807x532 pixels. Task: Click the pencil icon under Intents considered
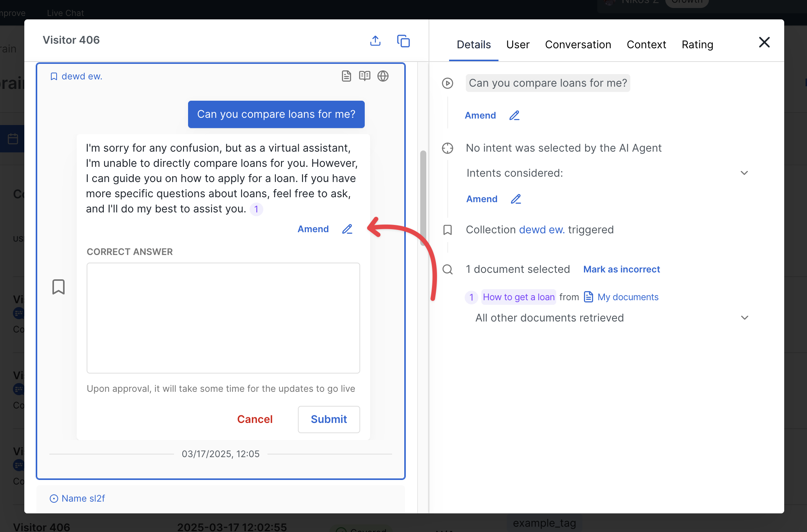[516, 199]
